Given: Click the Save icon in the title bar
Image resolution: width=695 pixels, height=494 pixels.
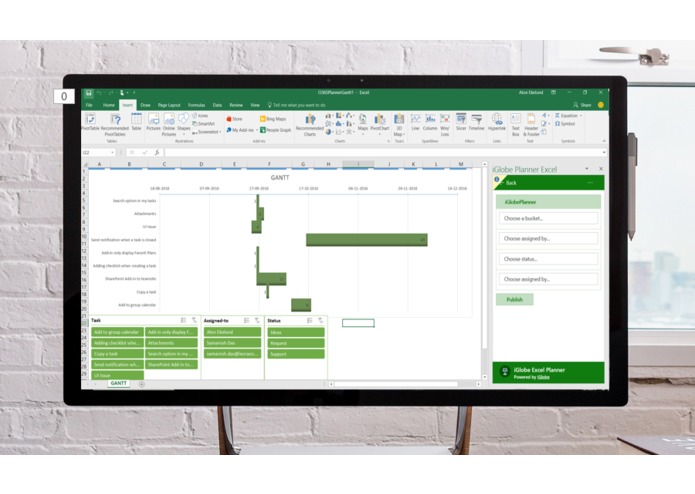Looking at the screenshot, I should point(89,93).
